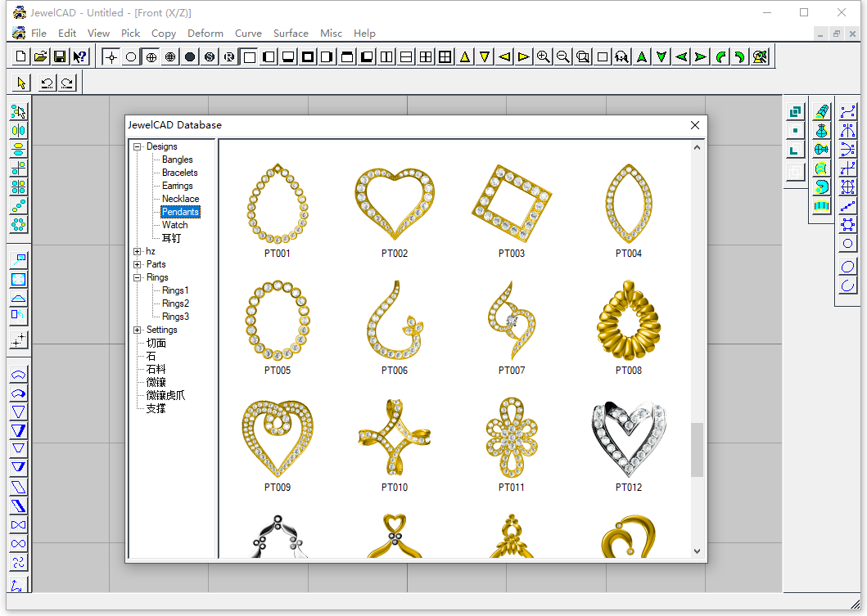Image resolution: width=867 pixels, height=616 pixels.
Task: Toggle the solid black sphere shaded view mode
Action: point(190,56)
